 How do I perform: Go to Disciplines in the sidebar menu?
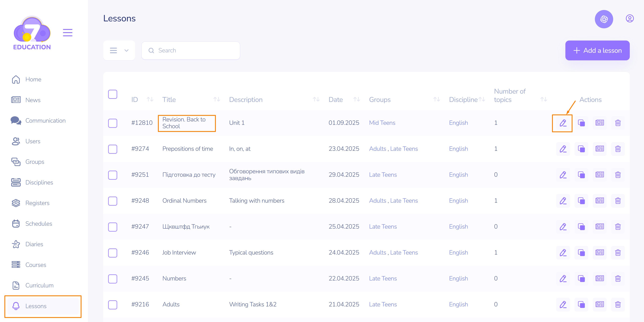[x=39, y=182]
